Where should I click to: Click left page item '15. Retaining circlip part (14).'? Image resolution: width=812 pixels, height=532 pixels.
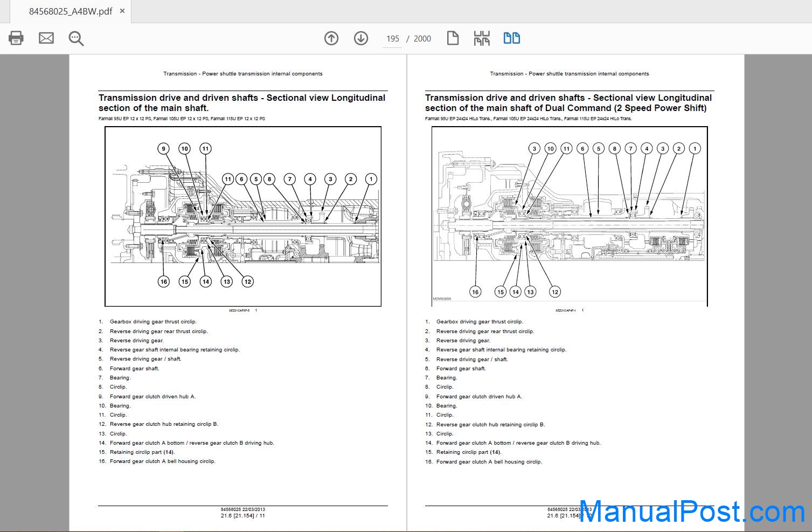pyautogui.click(x=137, y=452)
